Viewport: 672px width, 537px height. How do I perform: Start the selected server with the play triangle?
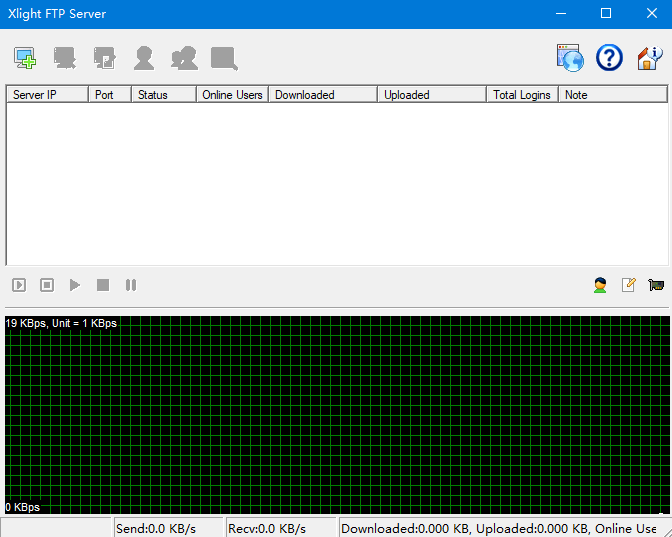click(75, 285)
